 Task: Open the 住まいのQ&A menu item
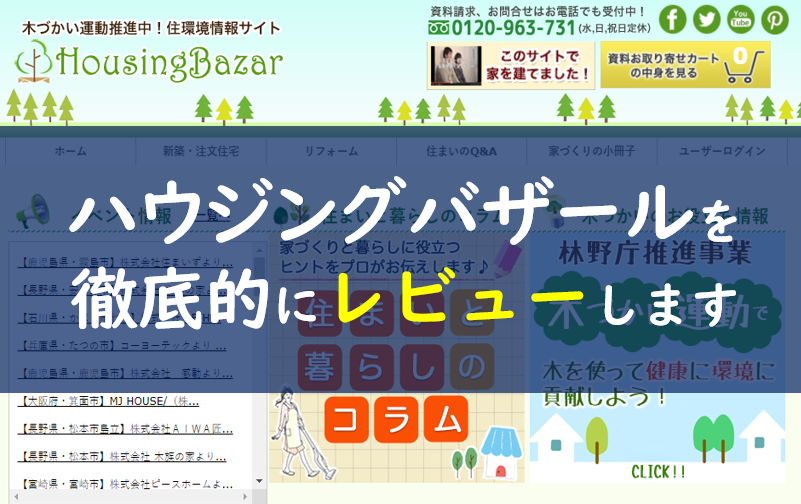tap(461, 151)
